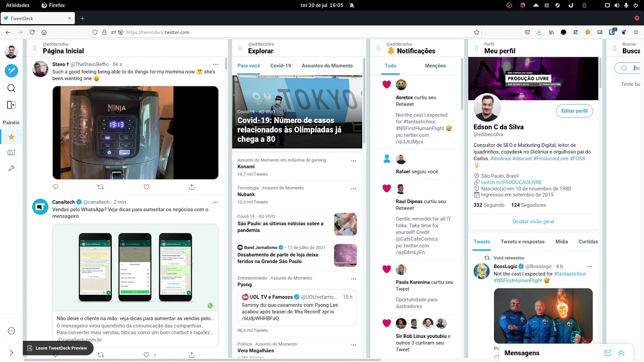
Task: Open the Mídia profile tab
Action: coord(561,242)
